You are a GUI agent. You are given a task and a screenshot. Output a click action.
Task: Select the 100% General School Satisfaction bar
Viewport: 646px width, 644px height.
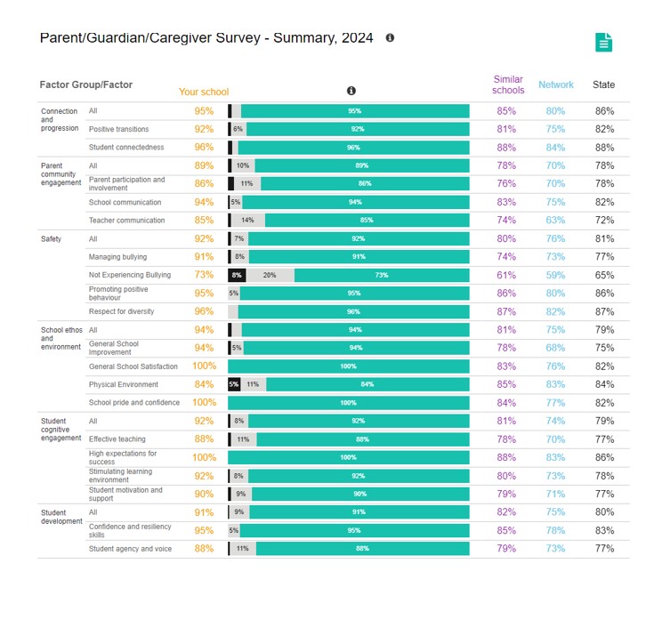click(x=349, y=366)
